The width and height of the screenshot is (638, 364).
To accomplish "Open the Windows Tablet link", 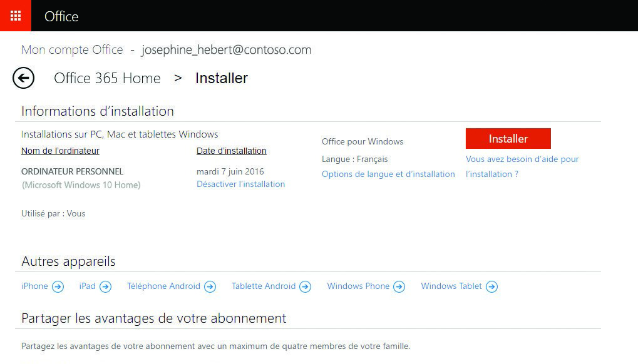I will point(451,286).
